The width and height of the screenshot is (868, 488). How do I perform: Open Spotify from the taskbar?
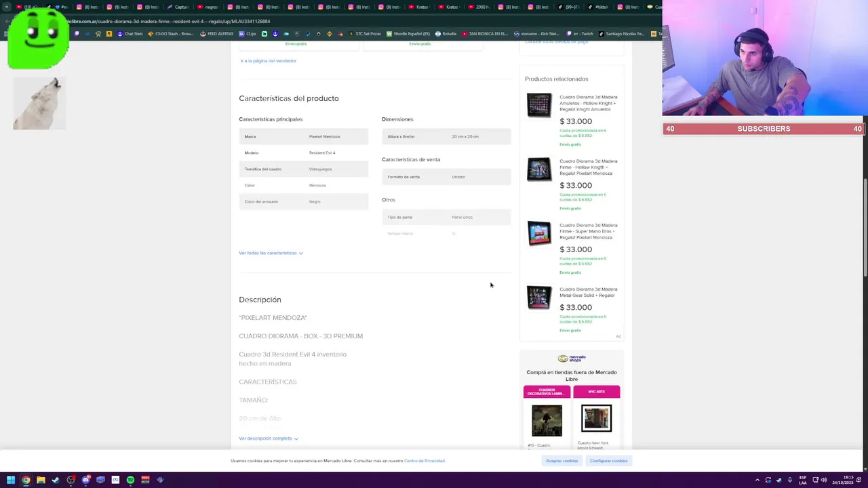click(x=130, y=480)
